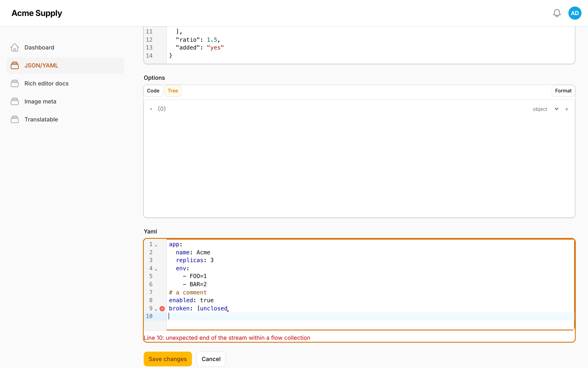
Task: Click the Acme Supply brand title
Action: click(x=37, y=13)
